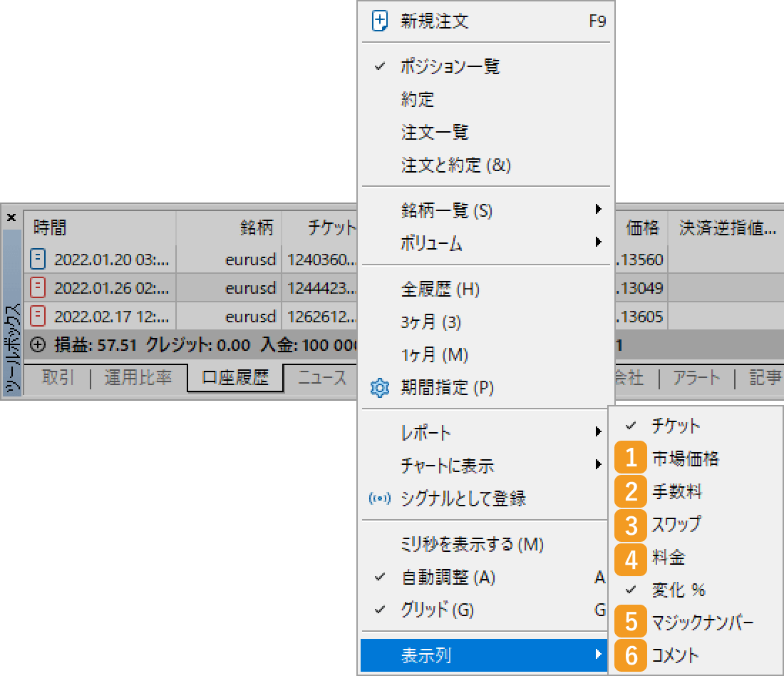Click the plus circle icon beside 損益
Viewport: 784px width, 676px height.
click(x=38, y=344)
